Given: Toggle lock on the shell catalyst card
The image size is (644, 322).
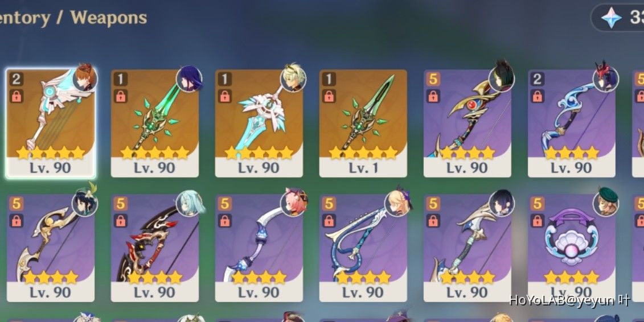Looking at the screenshot, I should tap(537, 221).
